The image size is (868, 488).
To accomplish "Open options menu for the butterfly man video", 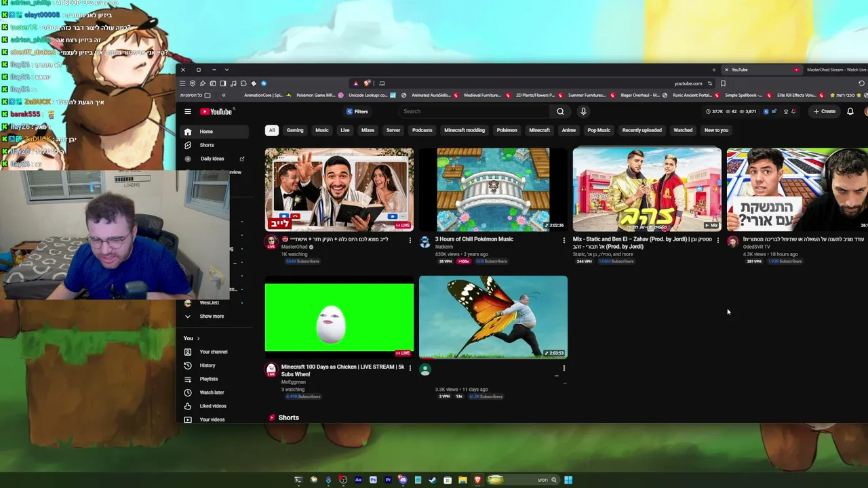I will click(564, 368).
